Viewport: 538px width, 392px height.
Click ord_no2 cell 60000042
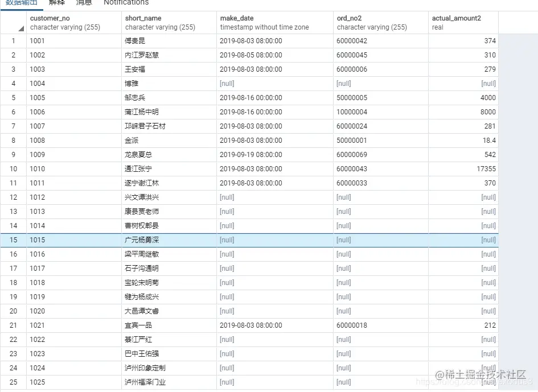pyautogui.click(x=381, y=41)
